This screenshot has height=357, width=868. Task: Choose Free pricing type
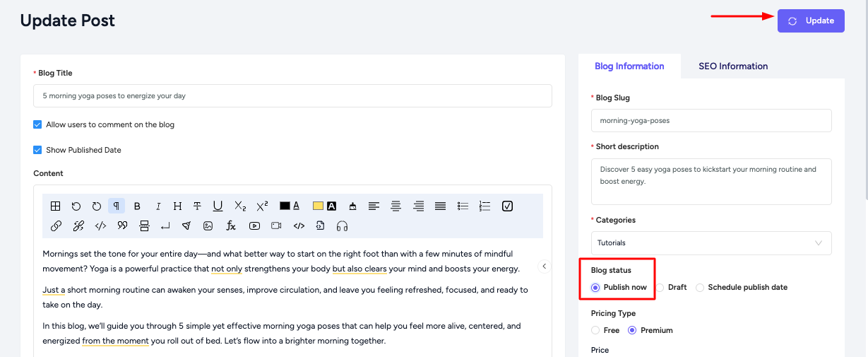point(595,330)
